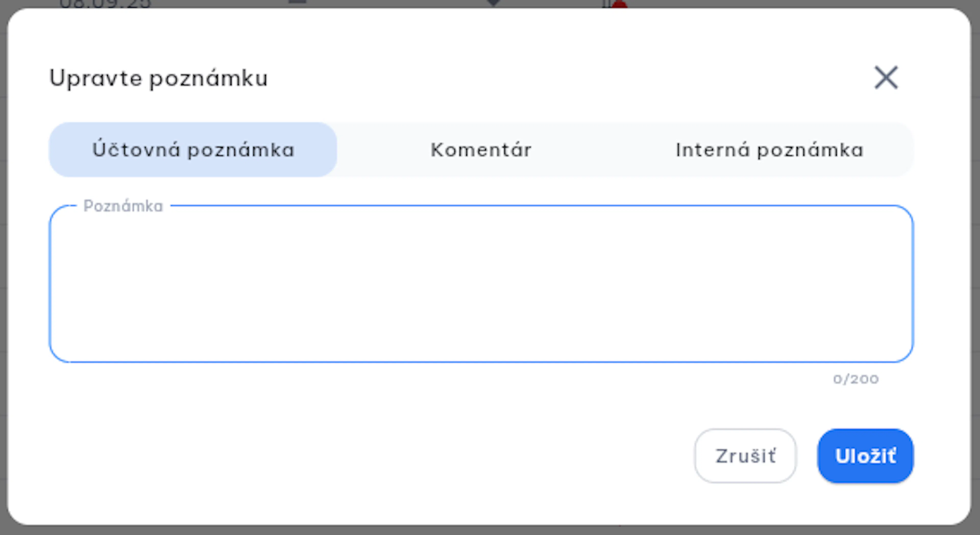
Task: Select the Interná poznámka tab
Action: (769, 150)
